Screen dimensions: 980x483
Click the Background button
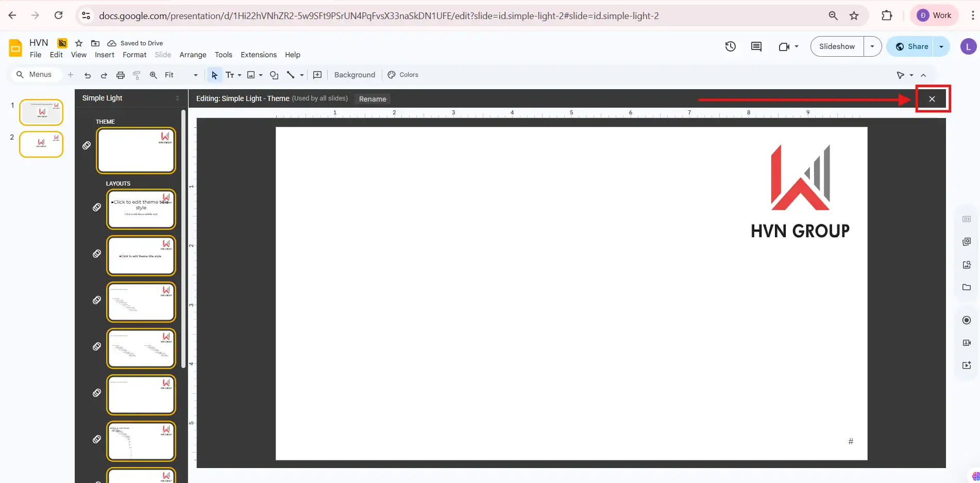354,75
